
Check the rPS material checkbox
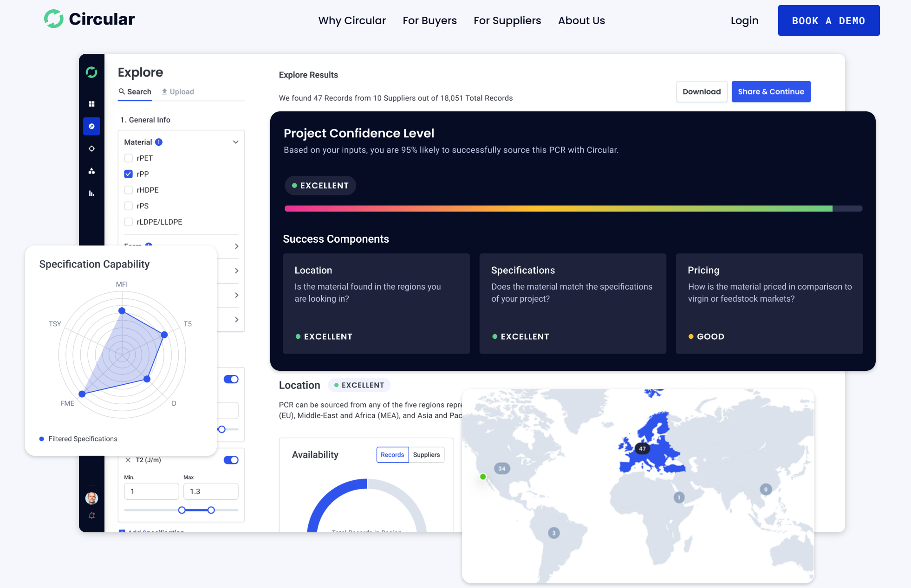(x=129, y=206)
